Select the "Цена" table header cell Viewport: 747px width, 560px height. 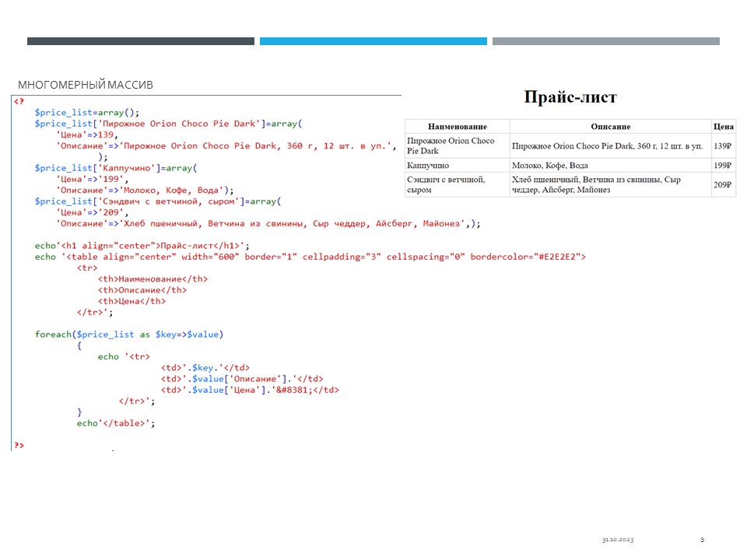(723, 127)
